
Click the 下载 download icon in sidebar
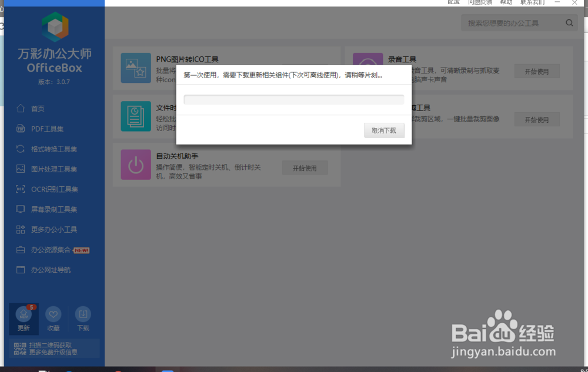tap(83, 314)
